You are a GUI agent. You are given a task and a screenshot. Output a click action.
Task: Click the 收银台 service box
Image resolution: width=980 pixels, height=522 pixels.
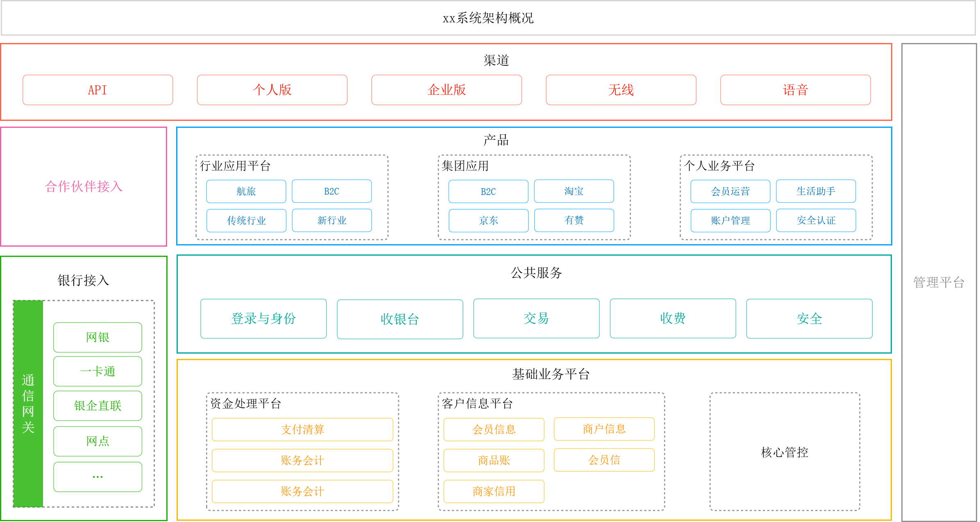click(400, 319)
